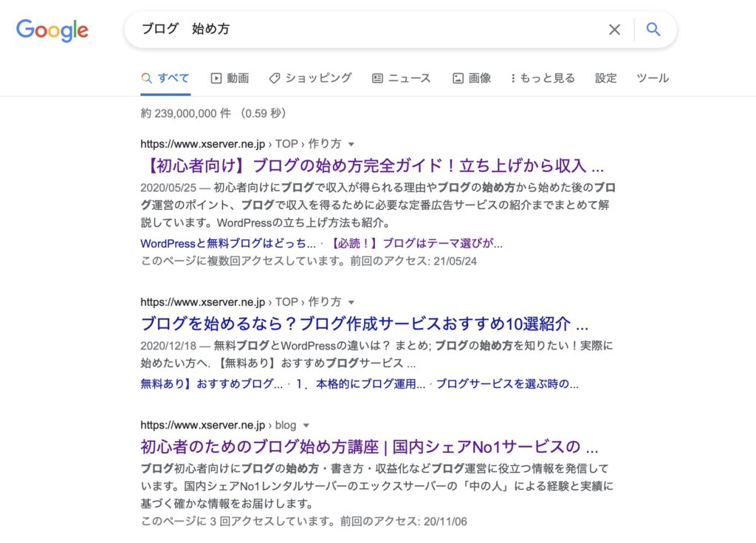Open the result 初心者のためのブログ始め方講座

(x=369, y=447)
